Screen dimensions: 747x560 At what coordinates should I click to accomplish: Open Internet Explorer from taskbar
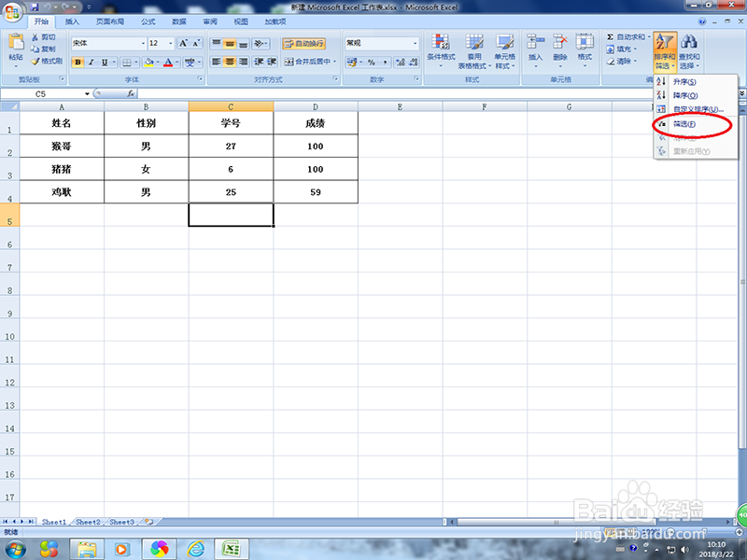[x=195, y=550]
